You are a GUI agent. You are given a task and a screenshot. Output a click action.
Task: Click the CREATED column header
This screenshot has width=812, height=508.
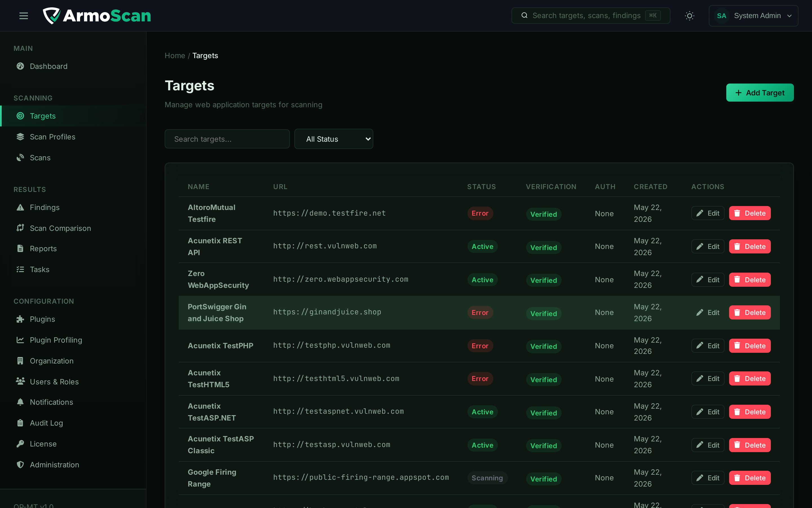[650, 187]
